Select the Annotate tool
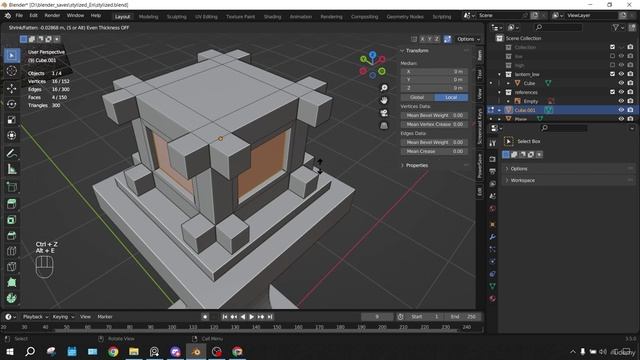 coord(12,153)
